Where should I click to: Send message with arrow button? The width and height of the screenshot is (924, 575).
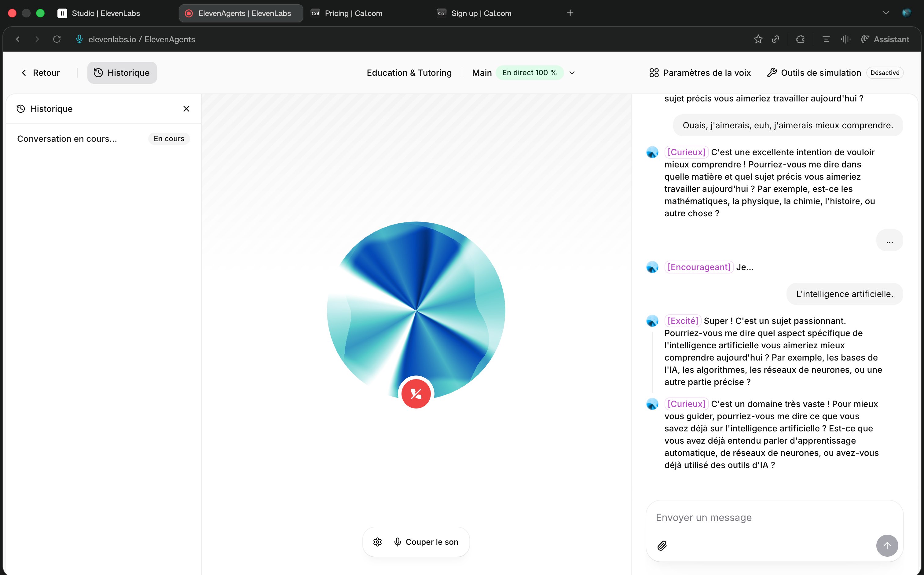click(x=887, y=546)
